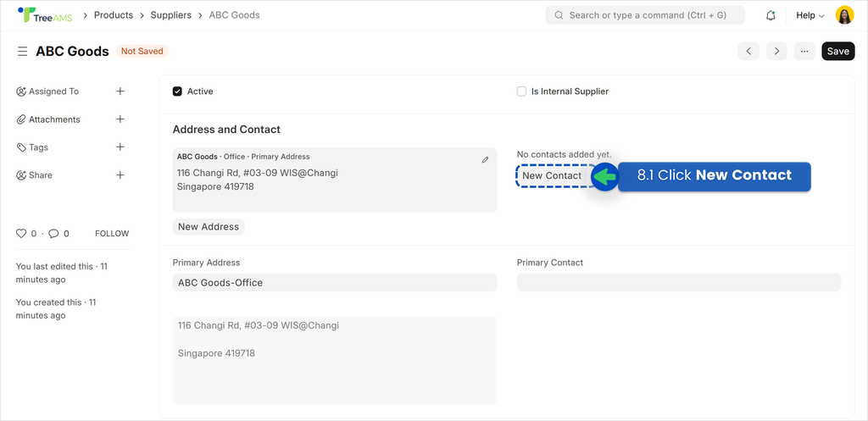Open notifications bell icon
Image resolution: width=868 pixels, height=421 pixels.
[x=771, y=15]
